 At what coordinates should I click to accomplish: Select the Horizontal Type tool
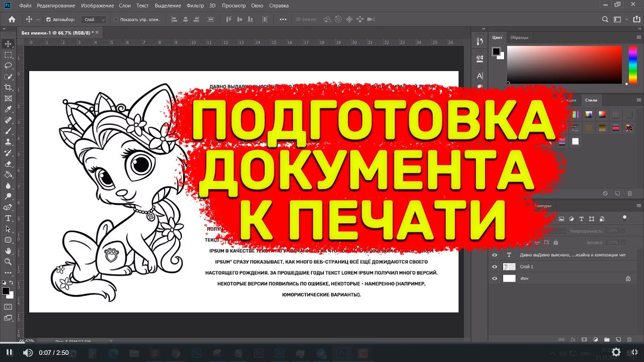point(8,218)
